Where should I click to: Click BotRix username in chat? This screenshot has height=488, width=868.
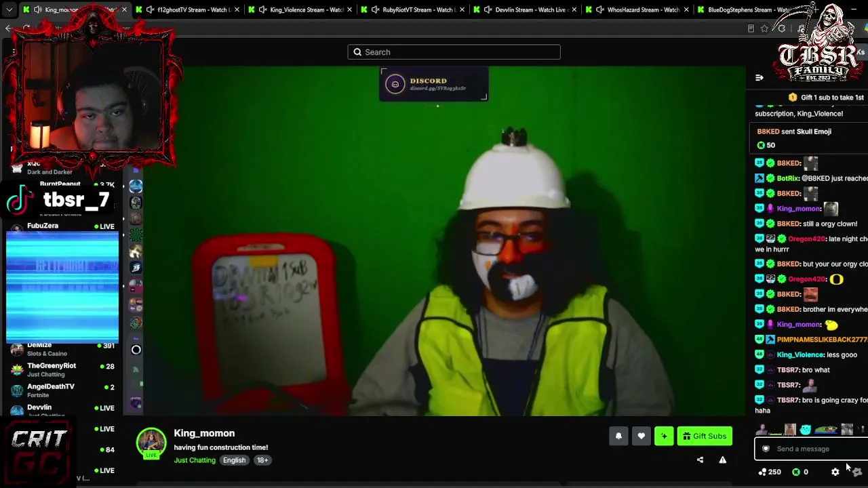(787, 178)
